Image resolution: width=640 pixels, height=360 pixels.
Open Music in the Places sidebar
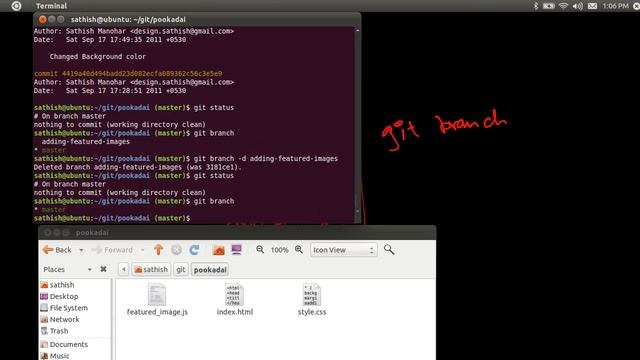coord(55,356)
